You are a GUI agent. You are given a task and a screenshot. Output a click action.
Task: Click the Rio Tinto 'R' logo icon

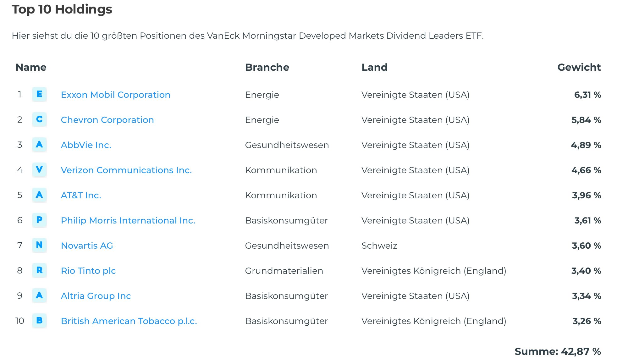click(x=39, y=270)
